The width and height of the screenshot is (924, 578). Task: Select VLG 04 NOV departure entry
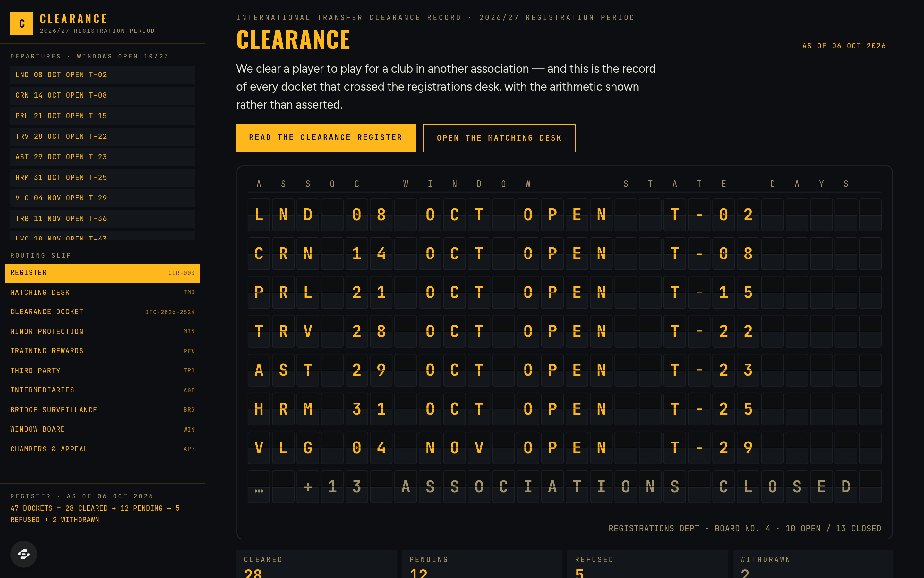click(102, 198)
